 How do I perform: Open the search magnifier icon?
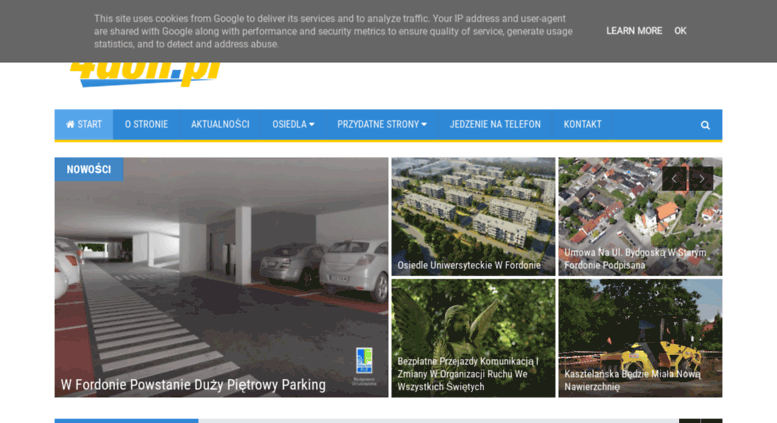pyautogui.click(x=705, y=125)
